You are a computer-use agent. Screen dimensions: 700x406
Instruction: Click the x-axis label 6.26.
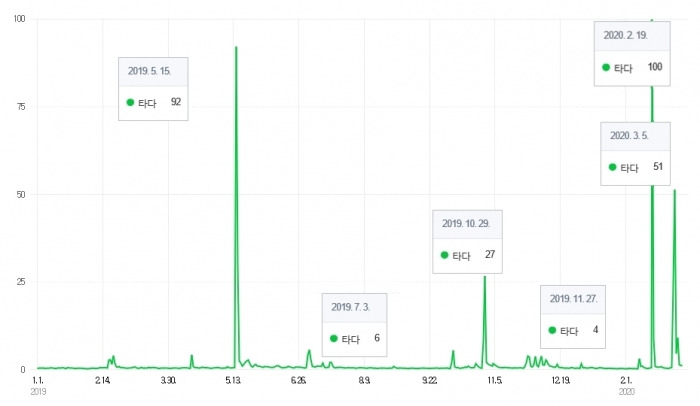pyautogui.click(x=298, y=381)
